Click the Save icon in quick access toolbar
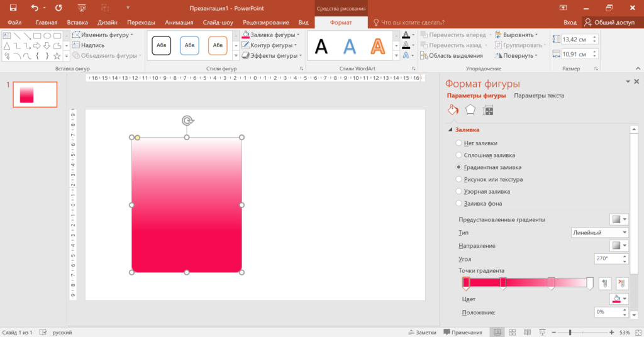Viewport: 644px width, 337px height. click(13, 8)
